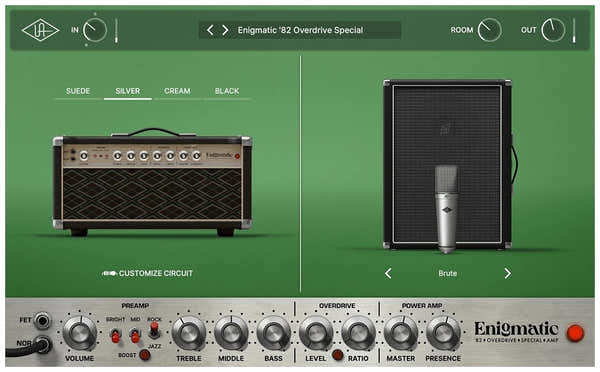Screen dimensions: 600x372
Task: Turn the overdrive RATIO knob
Action: click(358, 333)
